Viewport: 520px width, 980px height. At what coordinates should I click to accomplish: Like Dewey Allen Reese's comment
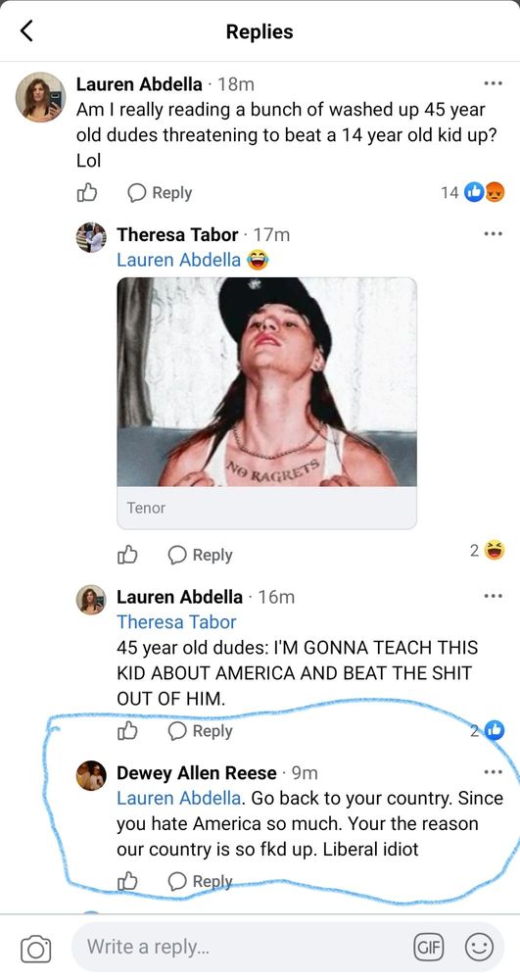click(x=127, y=881)
